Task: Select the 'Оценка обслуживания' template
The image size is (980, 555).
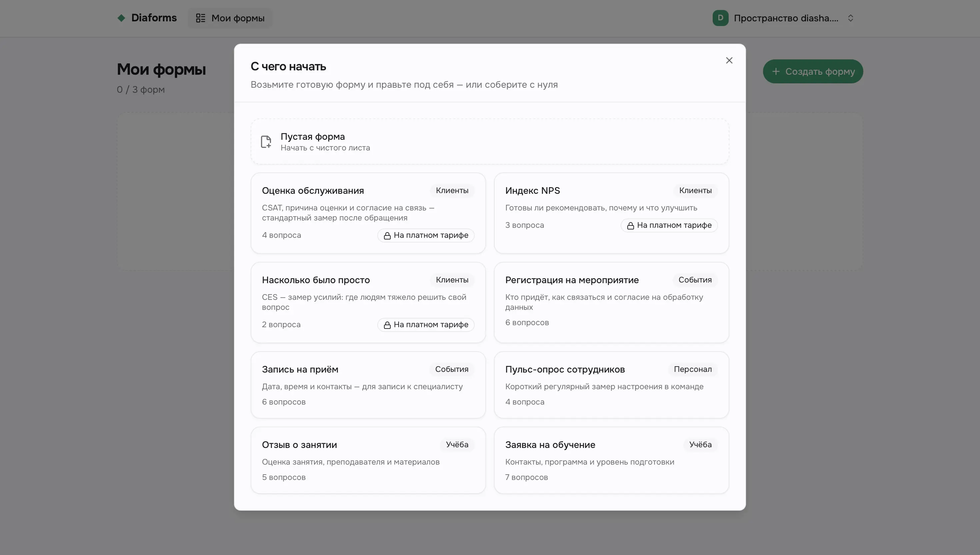Action: tap(368, 213)
